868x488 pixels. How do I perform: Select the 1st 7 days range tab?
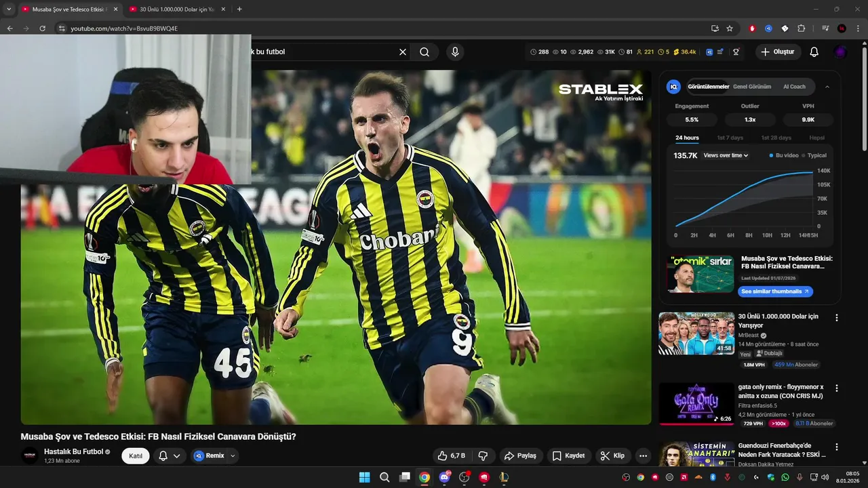(730, 138)
